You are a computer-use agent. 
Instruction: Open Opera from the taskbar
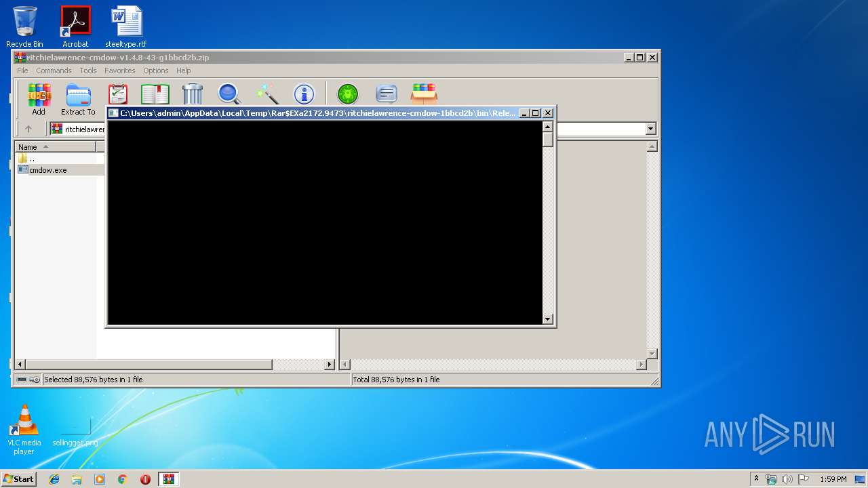click(145, 479)
